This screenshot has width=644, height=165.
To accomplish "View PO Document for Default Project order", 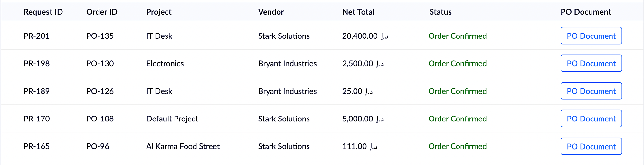I will point(591,119).
